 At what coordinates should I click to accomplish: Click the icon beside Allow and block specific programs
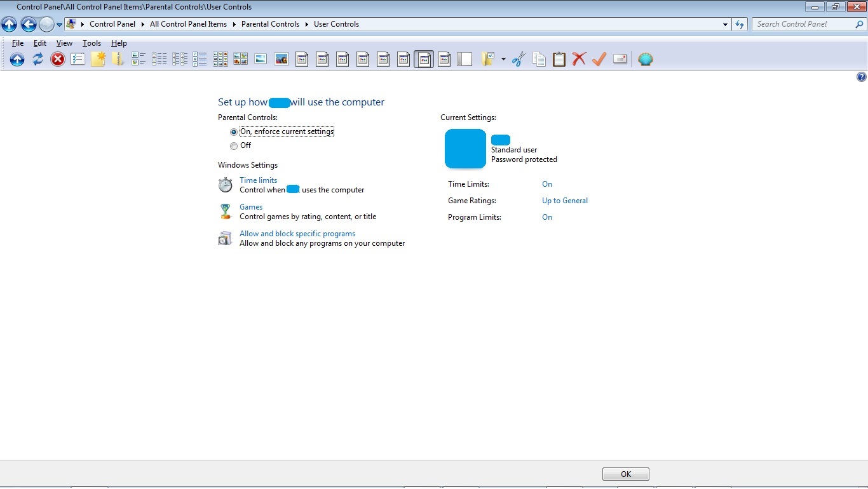click(x=225, y=238)
